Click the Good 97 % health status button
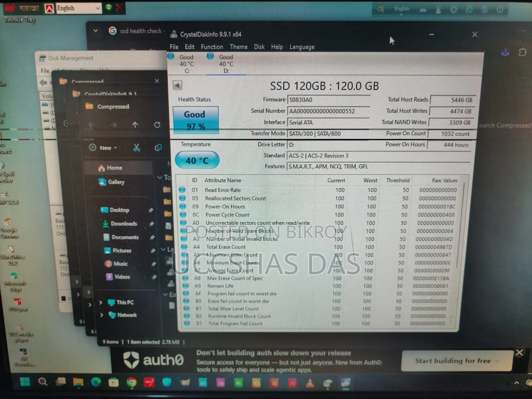This screenshot has height=399, width=532. click(x=195, y=120)
